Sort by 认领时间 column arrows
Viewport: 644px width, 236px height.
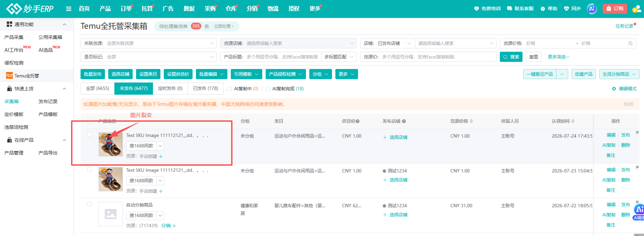point(573,121)
